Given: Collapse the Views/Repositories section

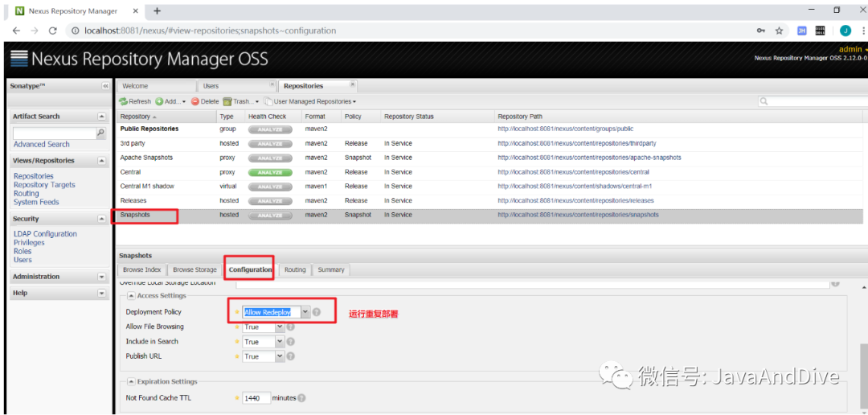Looking at the screenshot, I should 101,161.
